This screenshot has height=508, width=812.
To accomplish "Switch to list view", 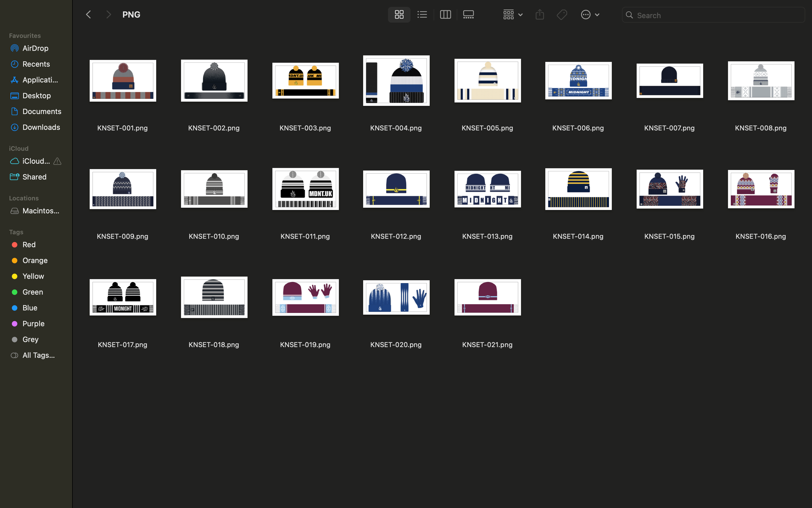I will [422, 14].
